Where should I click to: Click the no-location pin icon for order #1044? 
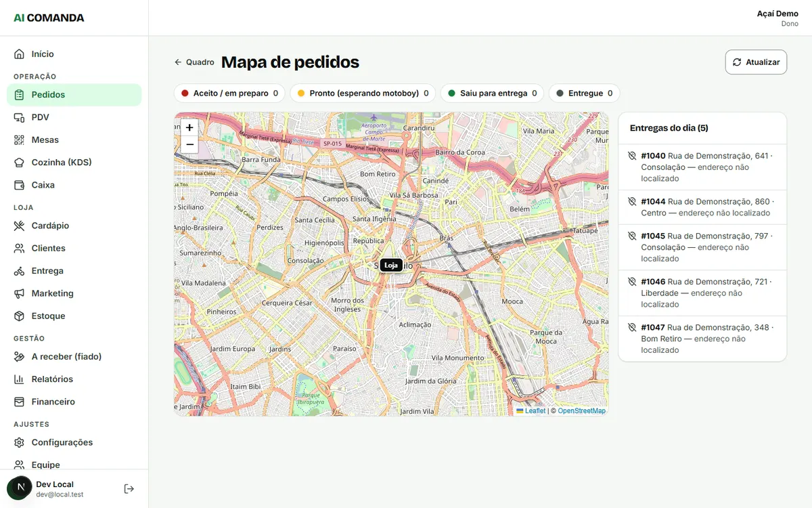(x=633, y=201)
